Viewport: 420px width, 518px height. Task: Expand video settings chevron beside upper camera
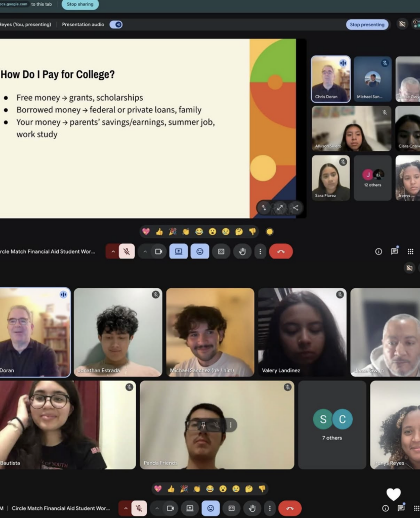pyautogui.click(x=145, y=251)
